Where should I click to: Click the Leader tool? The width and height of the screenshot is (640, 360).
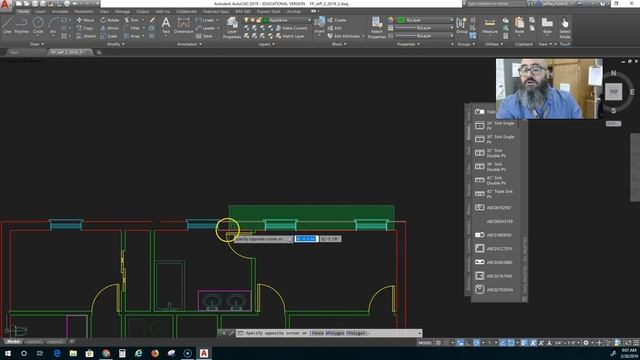pos(206,28)
